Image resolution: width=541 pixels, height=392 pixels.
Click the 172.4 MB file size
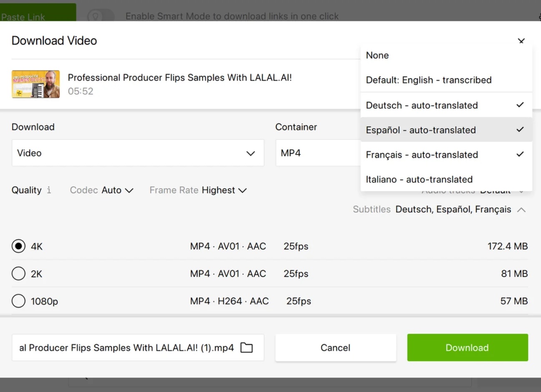[508, 246]
